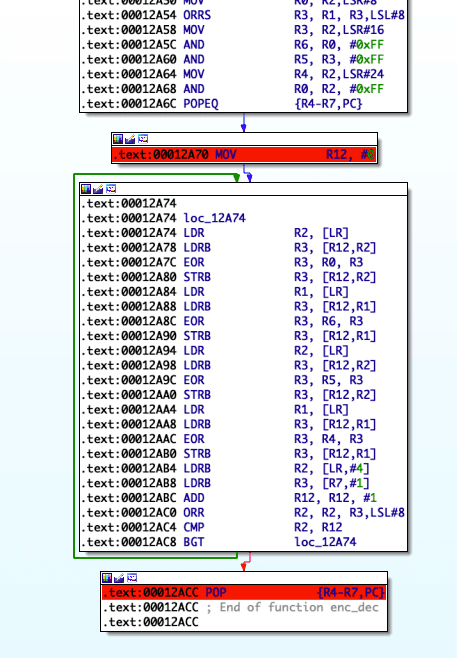Screen dimensions: 457x658
Task: Select the POPEQ {R4-R7,PC} instruction
Action: tap(222, 104)
